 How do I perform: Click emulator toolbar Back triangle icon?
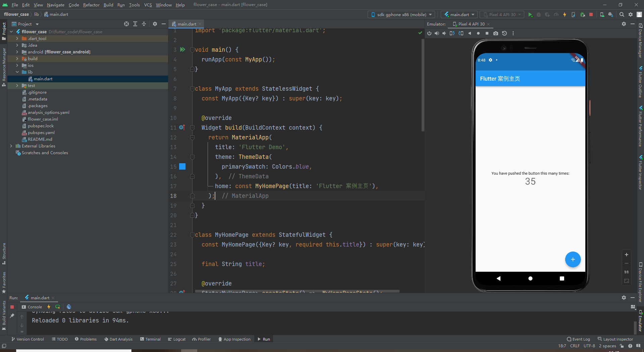tap(470, 33)
